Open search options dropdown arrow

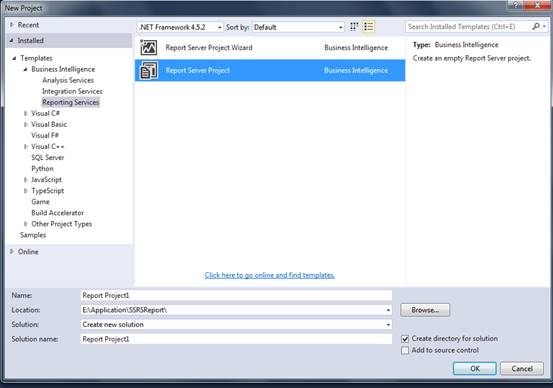point(545,26)
